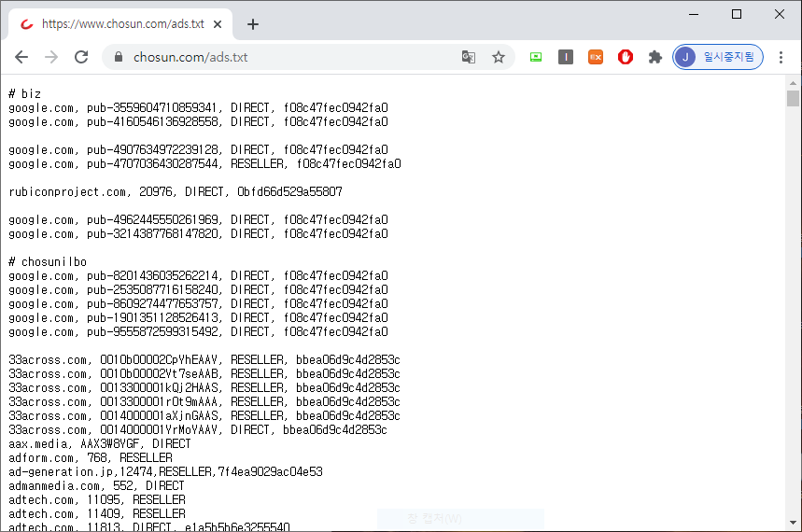Click the 33across.com 0013300001kQj2HAAS line
802x532 pixels.
[204, 387]
